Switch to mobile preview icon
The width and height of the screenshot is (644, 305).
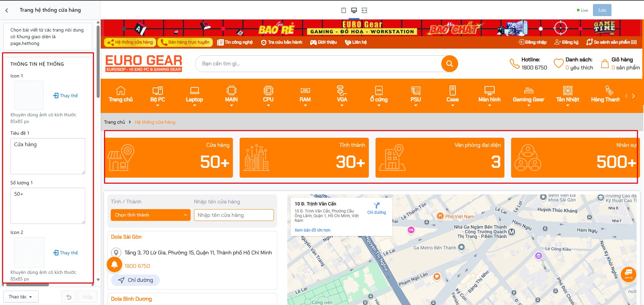[x=344, y=10]
